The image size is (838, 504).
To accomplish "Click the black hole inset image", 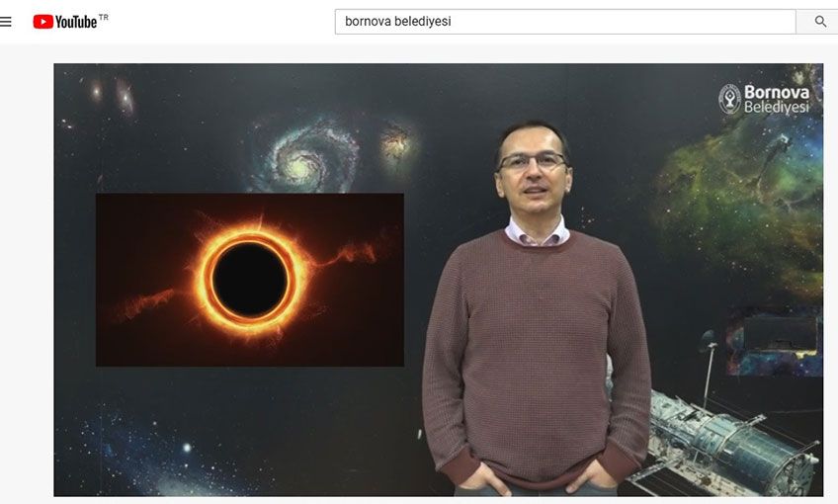I will (250, 280).
